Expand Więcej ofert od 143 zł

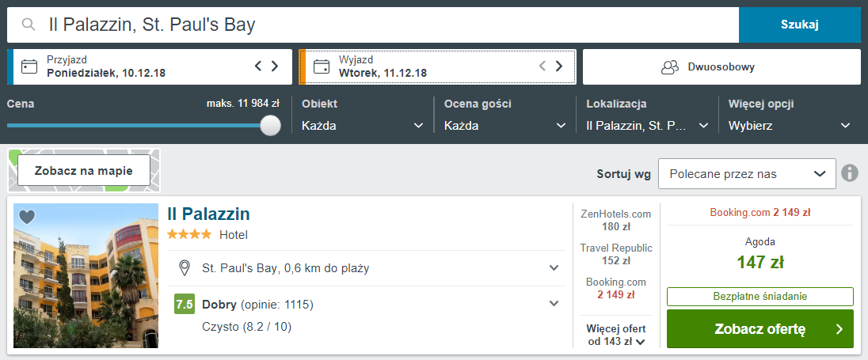click(616, 335)
